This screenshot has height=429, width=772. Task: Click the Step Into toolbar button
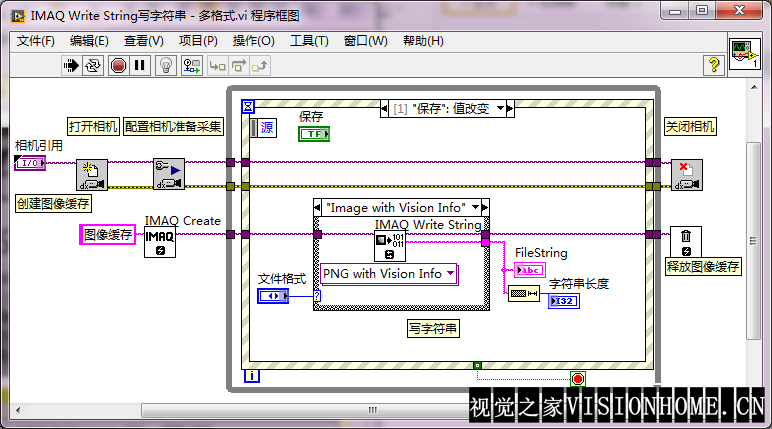(x=218, y=66)
